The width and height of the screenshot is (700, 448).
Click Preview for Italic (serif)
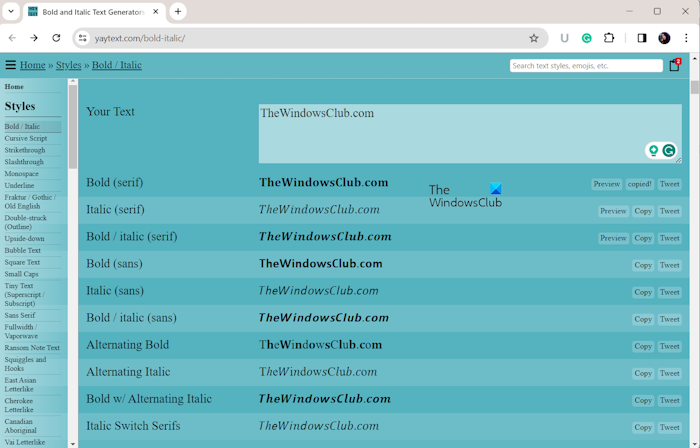[x=613, y=211]
